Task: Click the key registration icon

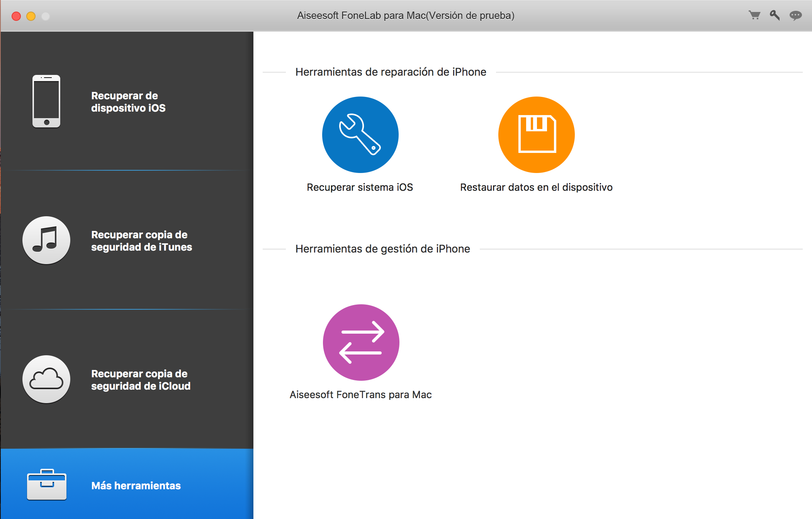Action: pos(775,15)
